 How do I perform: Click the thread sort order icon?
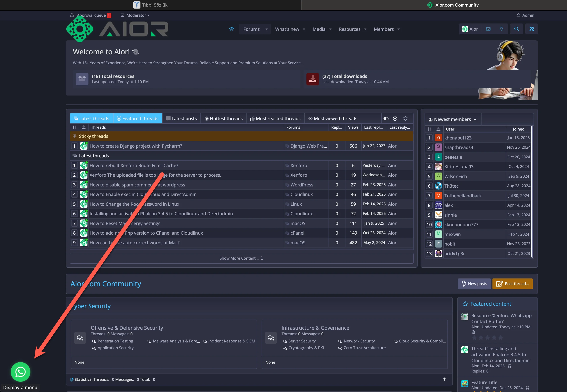pos(74,127)
